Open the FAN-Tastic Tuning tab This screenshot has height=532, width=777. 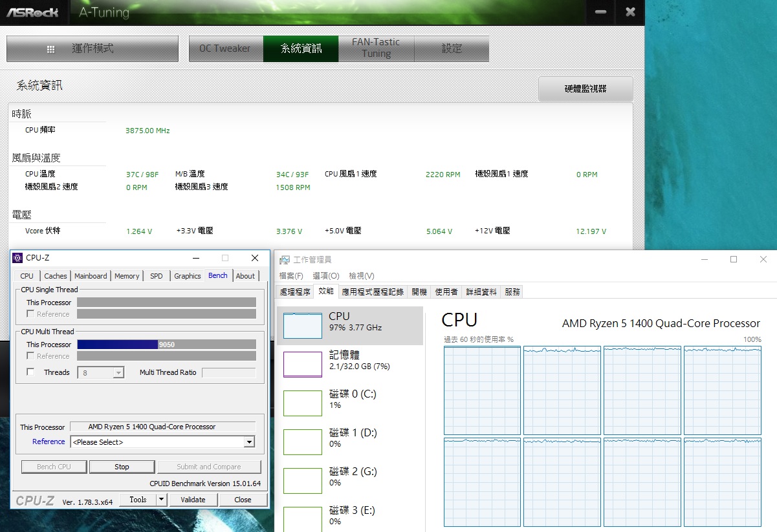(x=376, y=48)
